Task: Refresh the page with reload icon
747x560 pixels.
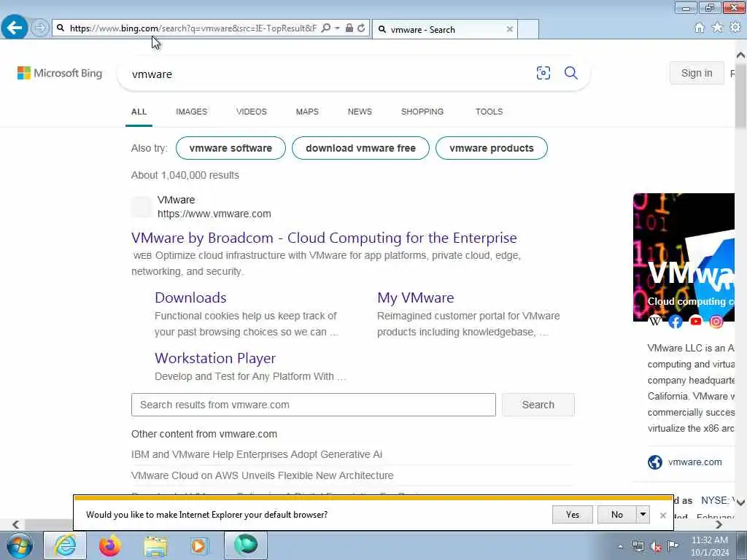Action: pyautogui.click(x=362, y=28)
